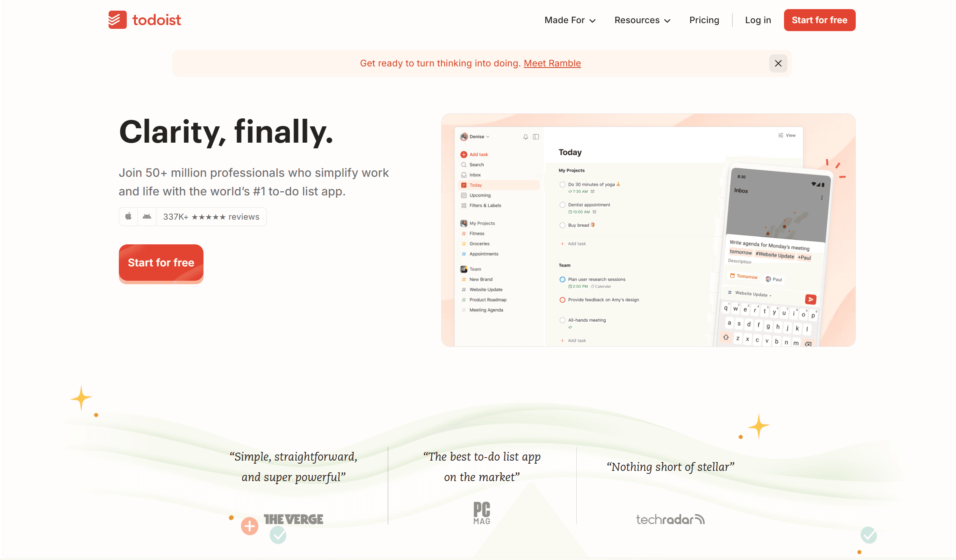The image size is (956, 560).
Task: Click Start for free in header
Action: point(819,20)
